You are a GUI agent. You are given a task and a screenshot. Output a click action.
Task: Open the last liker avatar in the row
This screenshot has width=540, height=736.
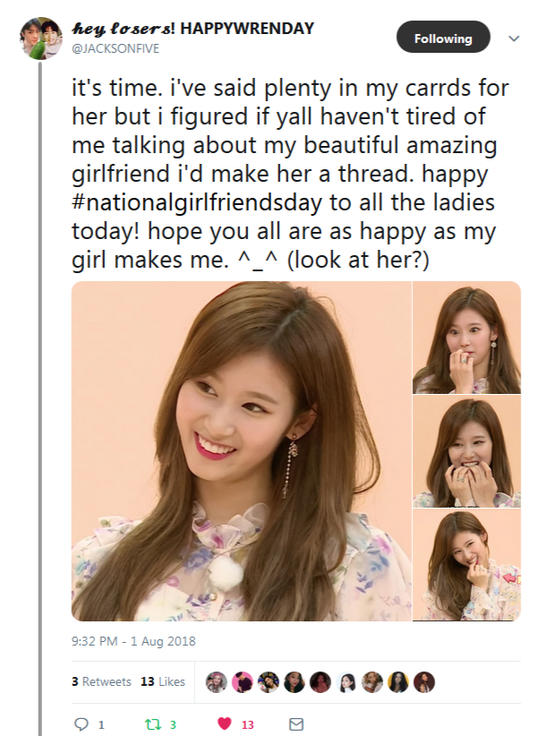coord(424,682)
